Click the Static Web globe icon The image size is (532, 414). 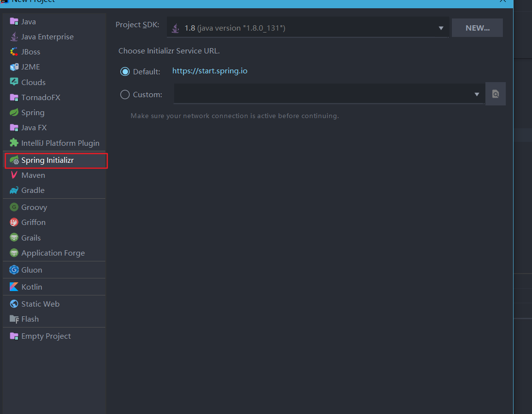tap(14, 304)
